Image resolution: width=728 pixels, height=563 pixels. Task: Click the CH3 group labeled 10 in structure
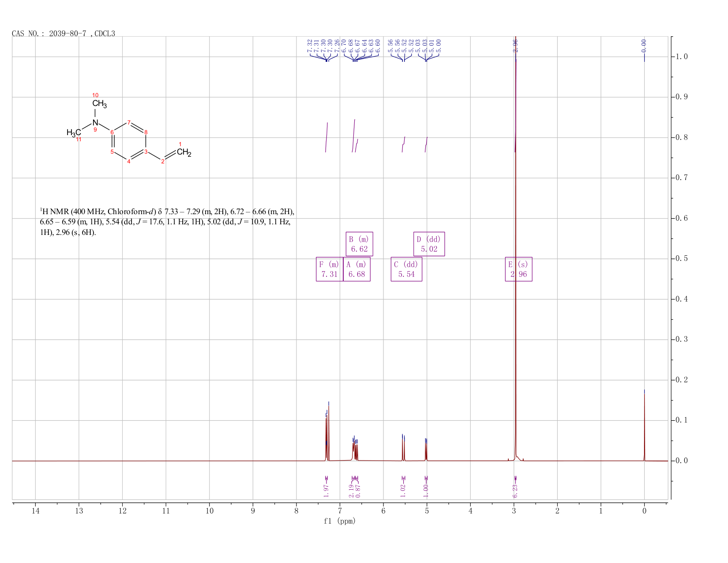pos(99,104)
